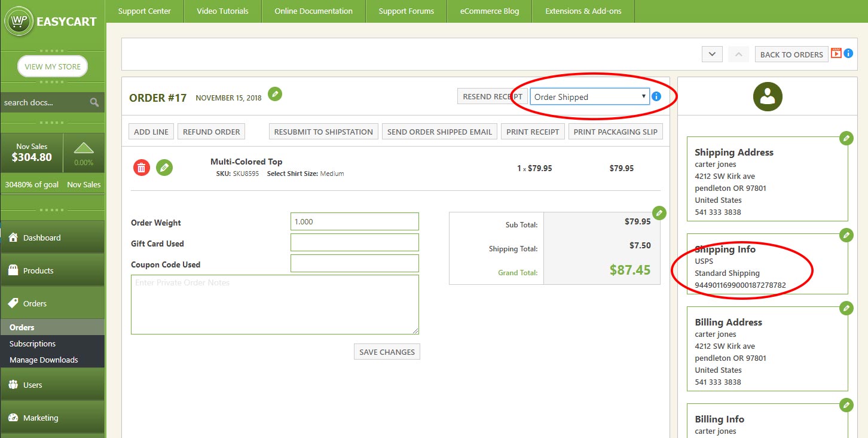Go to next order down arrow
Viewport: 868px width, 438px height.
click(x=712, y=54)
